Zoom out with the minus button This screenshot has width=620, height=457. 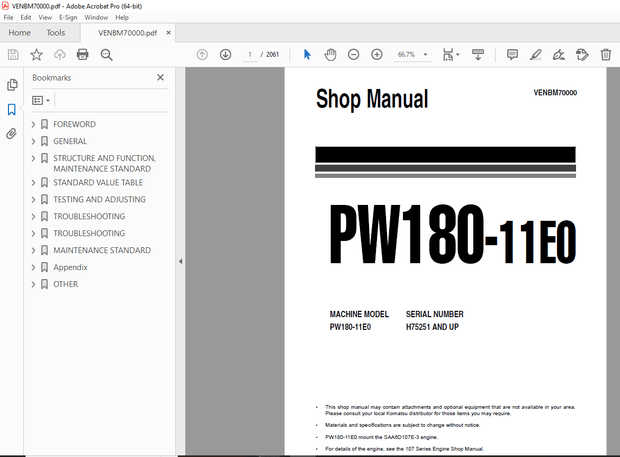pos(353,55)
